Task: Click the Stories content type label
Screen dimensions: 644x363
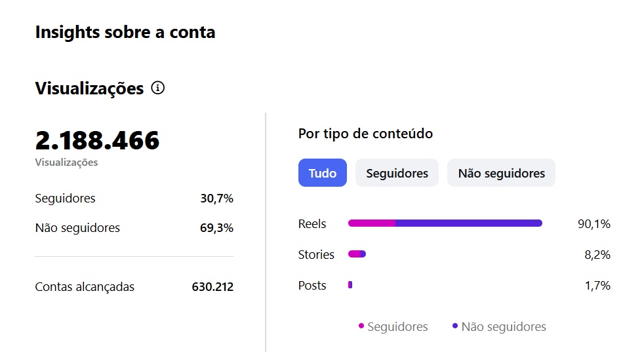Action: pyautogui.click(x=316, y=254)
